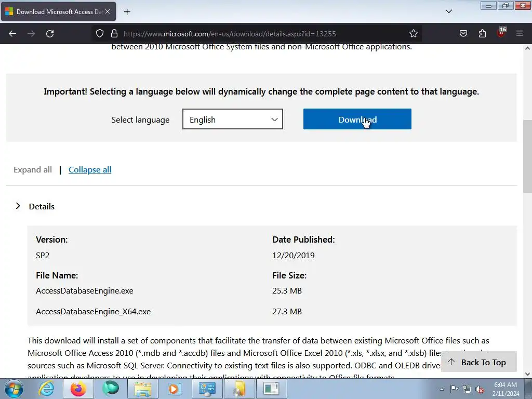Click the extension icon with badge 16
Image resolution: width=532 pixels, height=399 pixels.
pos(501,33)
